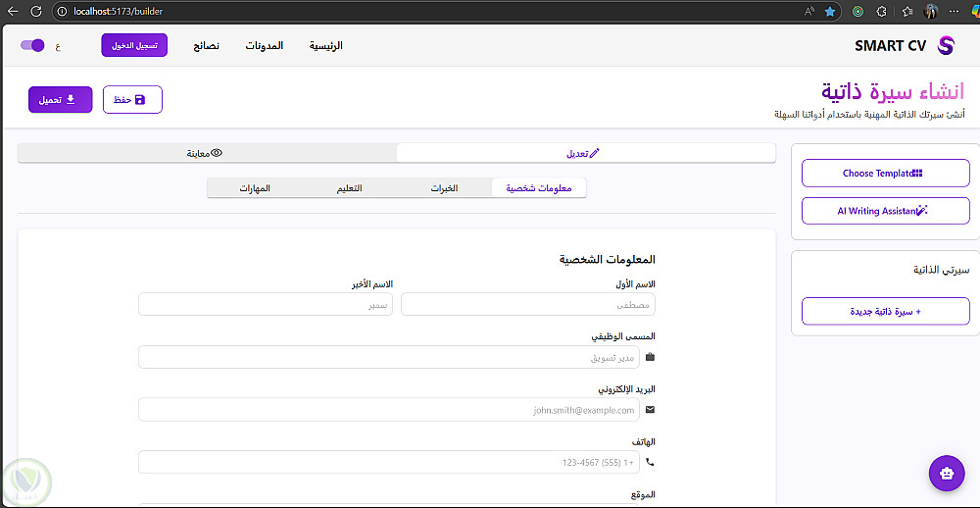This screenshot has width=980, height=508.
Task: Focus the الاسم الأخير last name field
Action: [266, 305]
